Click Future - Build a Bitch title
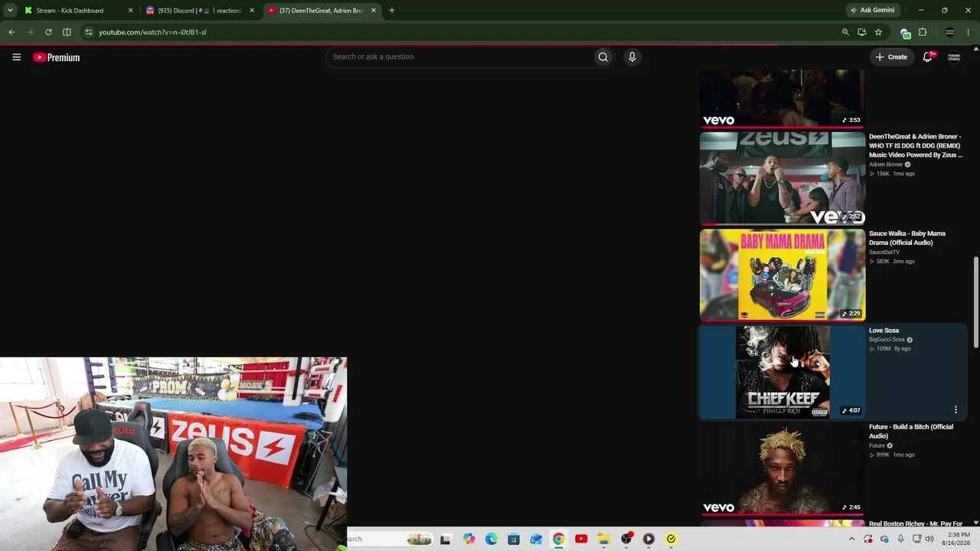Screen dimensions: 980x551 tap(911, 432)
